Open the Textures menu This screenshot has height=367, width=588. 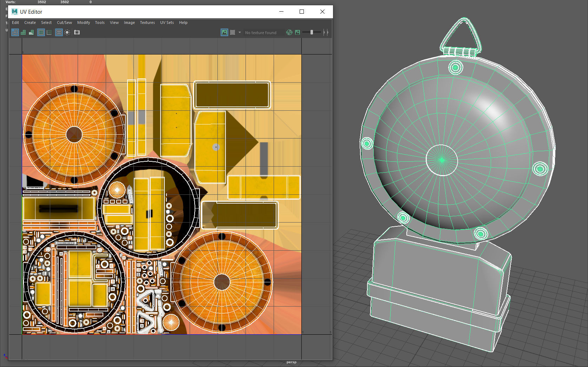point(148,22)
